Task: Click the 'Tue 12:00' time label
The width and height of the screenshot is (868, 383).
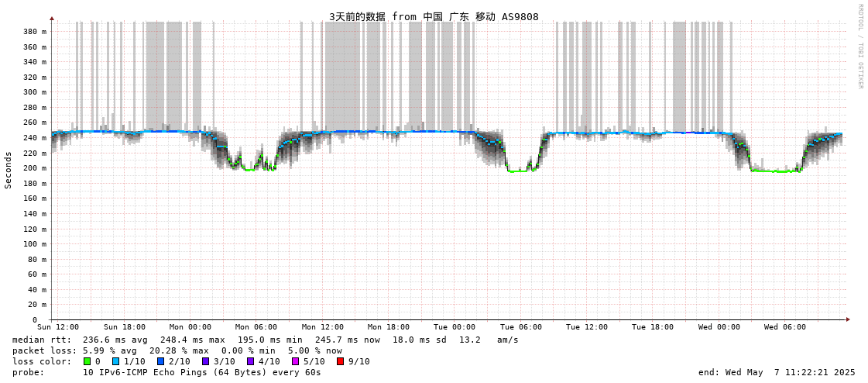Action: pos(587,327)
